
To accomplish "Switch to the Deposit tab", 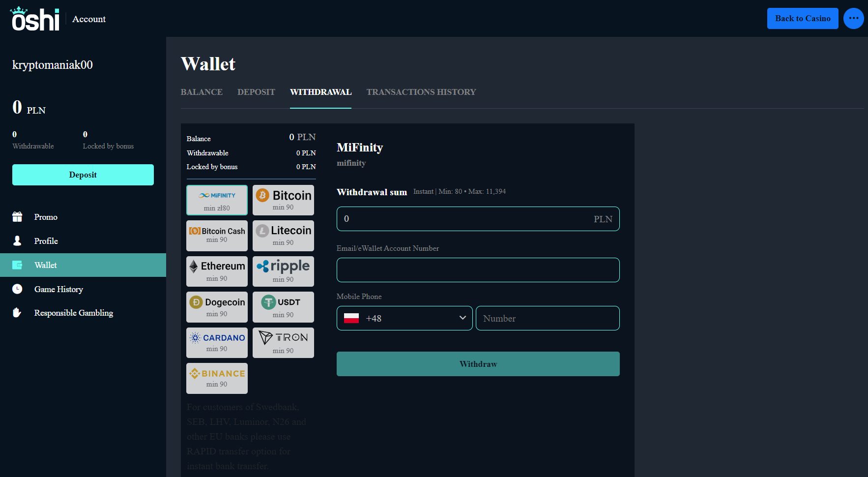I will pos(256,92).
